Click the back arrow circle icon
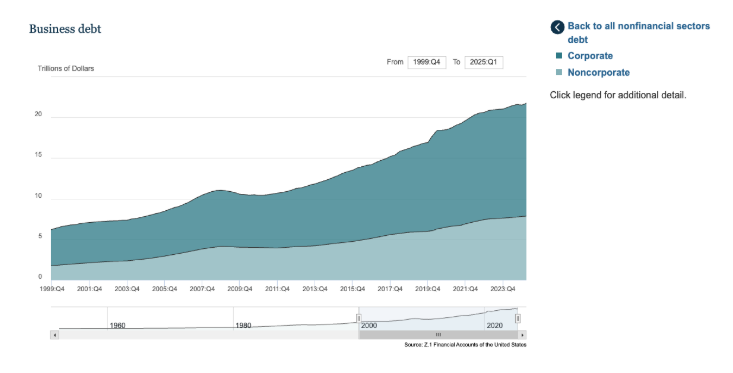 (x=557, y=27)
